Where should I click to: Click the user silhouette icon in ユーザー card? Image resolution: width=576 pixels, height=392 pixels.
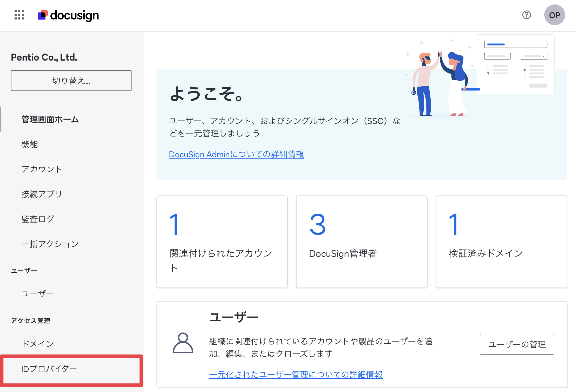(x=183, y=343)
